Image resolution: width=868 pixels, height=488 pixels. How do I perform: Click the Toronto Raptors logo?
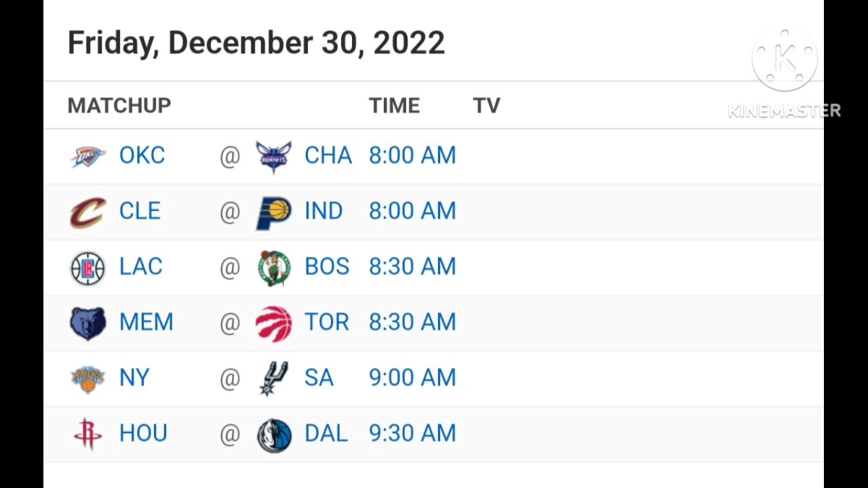[274, 323]
